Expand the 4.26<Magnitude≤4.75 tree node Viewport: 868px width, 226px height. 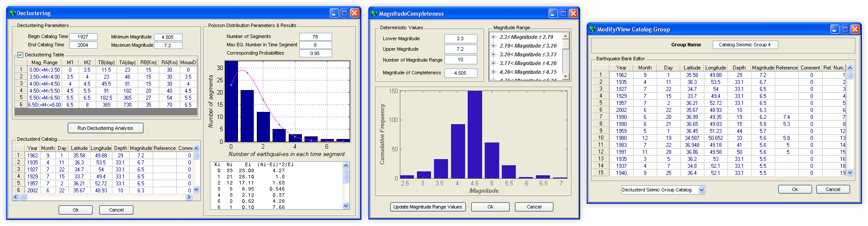pos(493,72)
